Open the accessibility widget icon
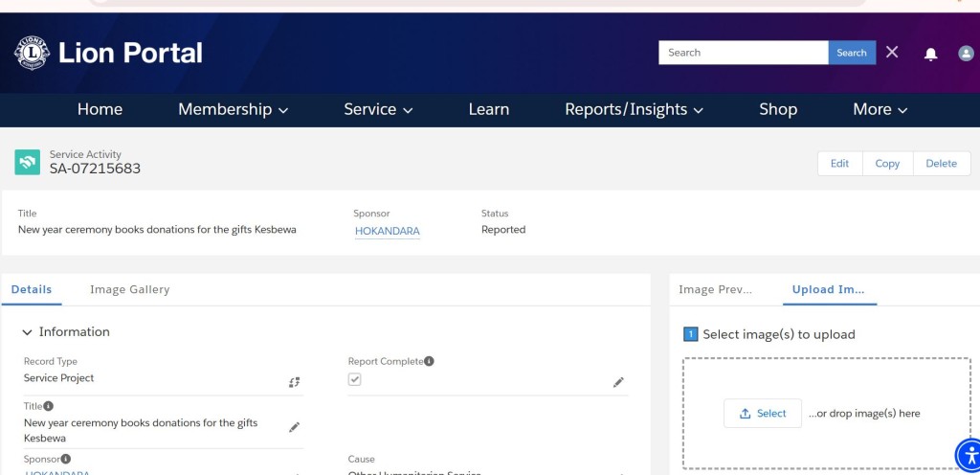980x475 pixels. click(x=969, y=454)
